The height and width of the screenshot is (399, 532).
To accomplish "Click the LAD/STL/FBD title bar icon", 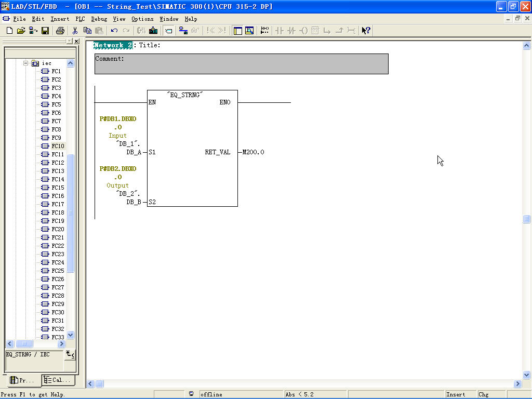I will pos(5,6).
